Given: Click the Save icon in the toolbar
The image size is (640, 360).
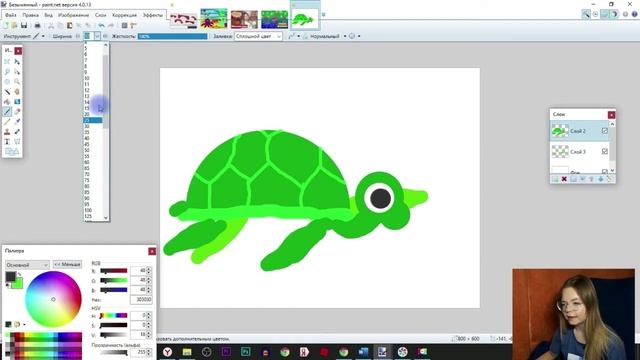Looking at the screenshot, I should pyautogui.click(x=24, y=25).
